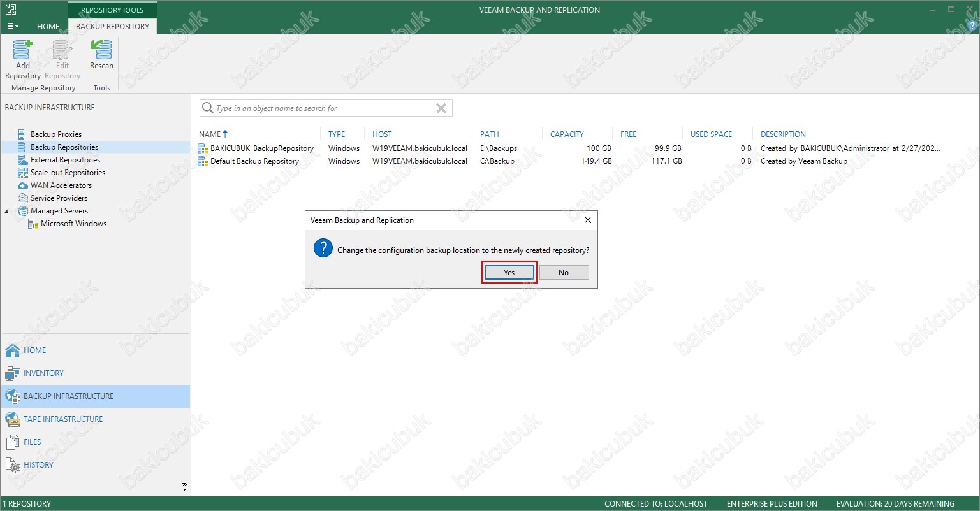Screen dimensions: 980x511
Task: Sort by the HOST column header
Action: pyautogui.click(x=382, y=134)
